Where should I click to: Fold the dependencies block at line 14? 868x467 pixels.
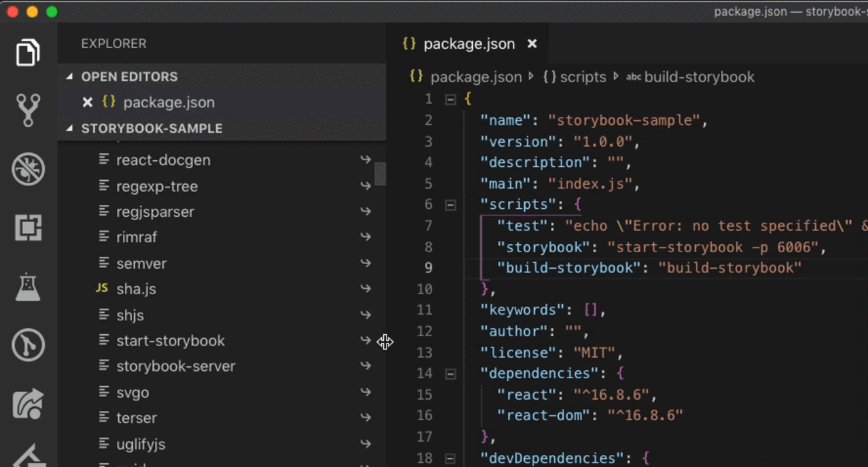point(451,374)
